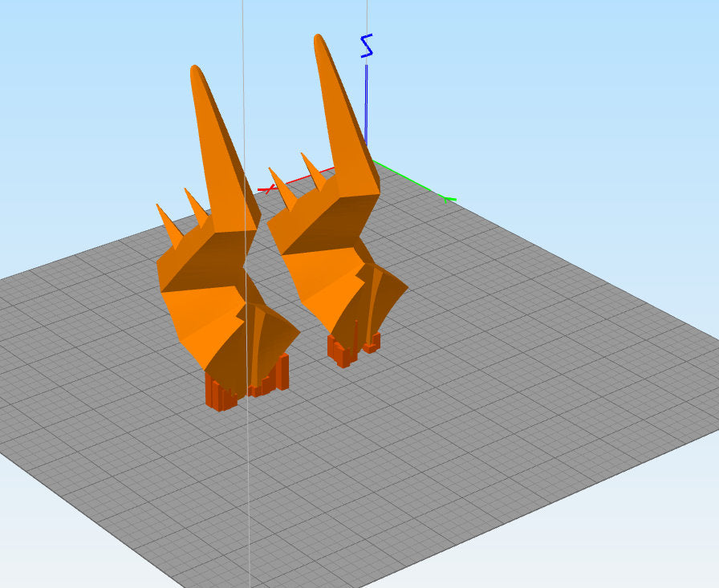
Task: Click the green Y axis arrow tip
Action: 449,199
